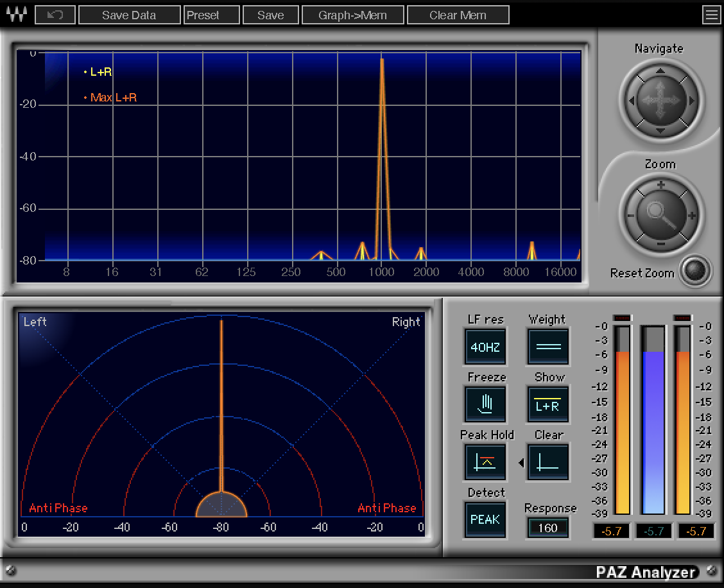This screenshot has width=724, height=588.
Task: Toggle Detect PEAK mode
Action: click(x=485, y=520)
